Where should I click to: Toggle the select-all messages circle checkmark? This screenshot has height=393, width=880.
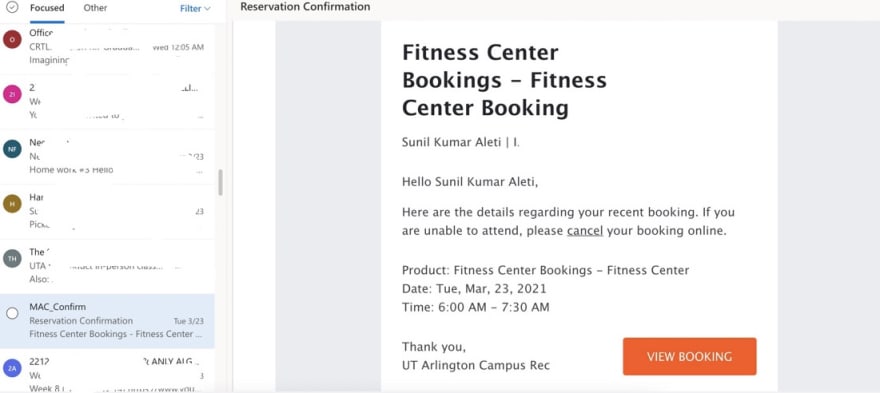[x=12, y=7]
